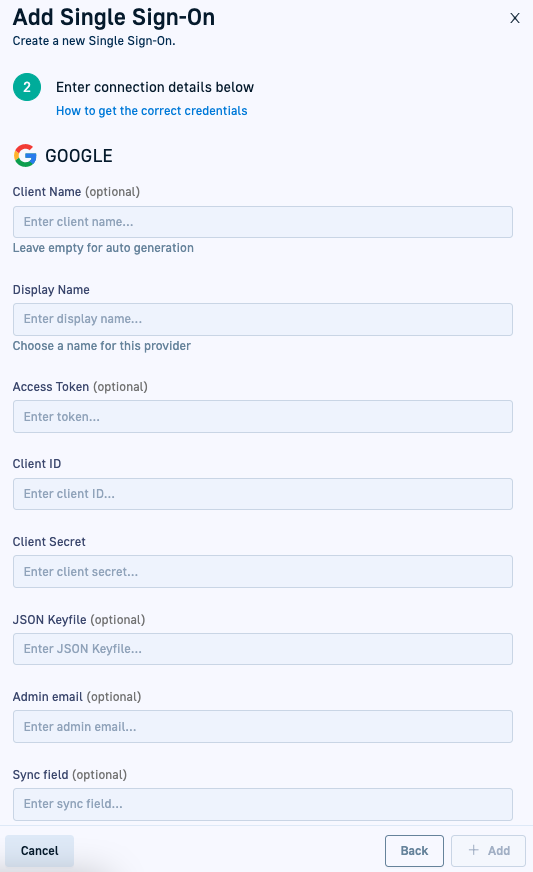
Task: Cancel the single sign-on setup
Action: [40, 851]
